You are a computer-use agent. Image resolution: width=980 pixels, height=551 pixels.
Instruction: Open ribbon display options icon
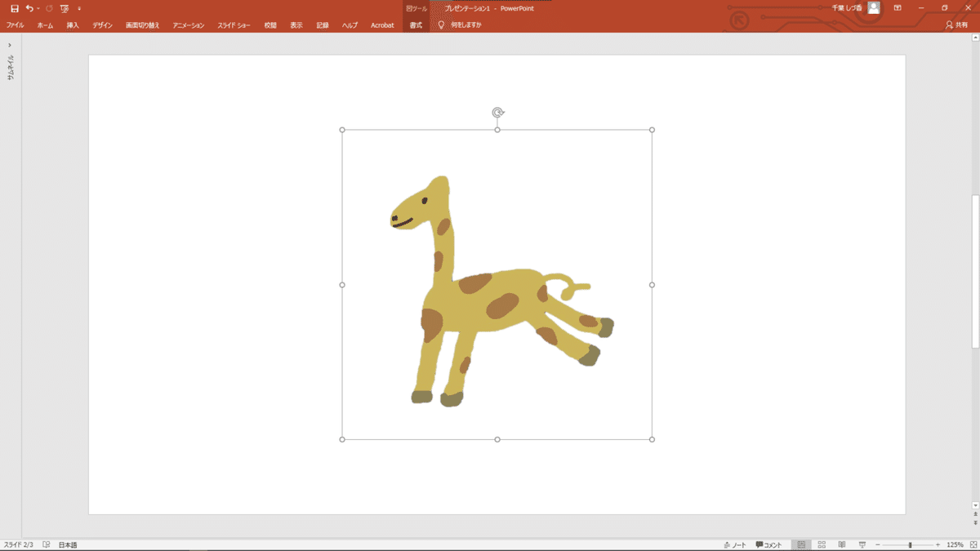[x=898, y=7]
